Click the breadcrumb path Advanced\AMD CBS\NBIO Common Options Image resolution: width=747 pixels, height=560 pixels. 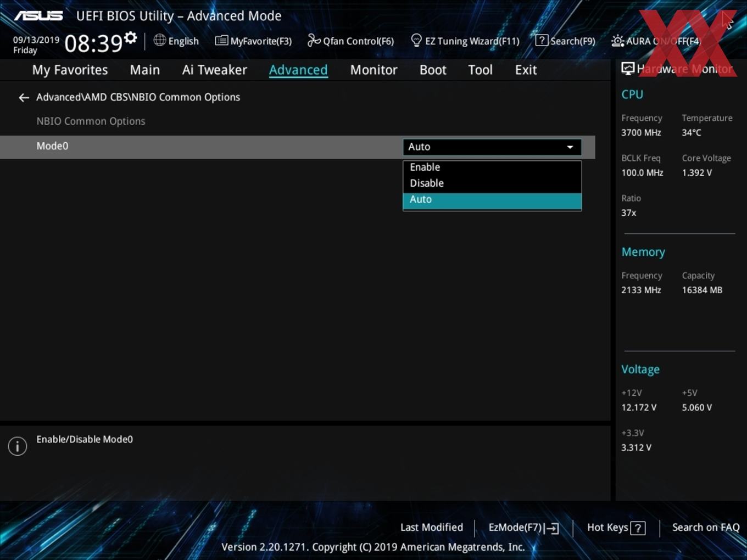click(138, 97)
